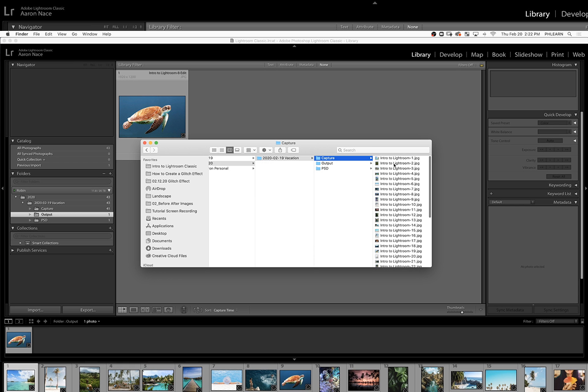Image resolution: width=588 pixels, height=392 pixels.
Task: Click the Import button
Action: click(35, 310)
